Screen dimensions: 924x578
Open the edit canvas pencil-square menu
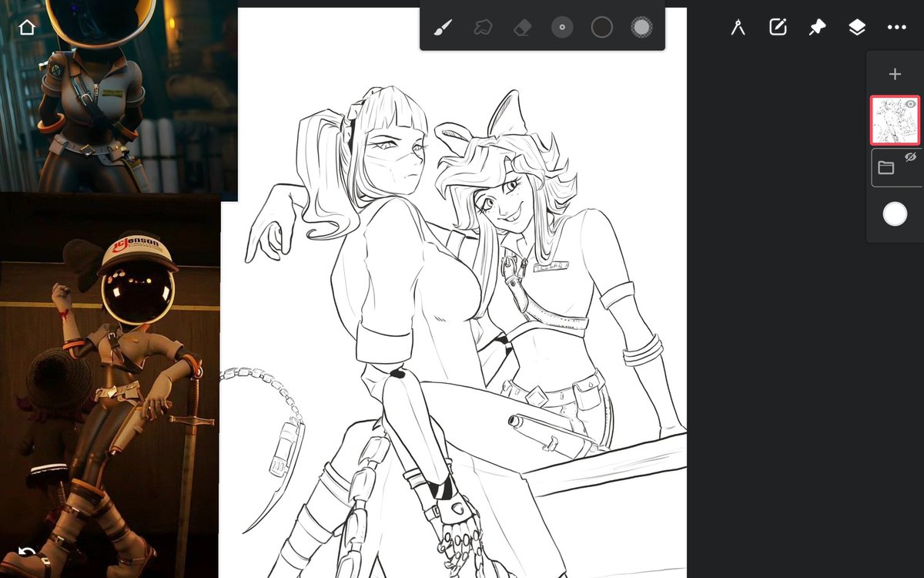point(778,28)
